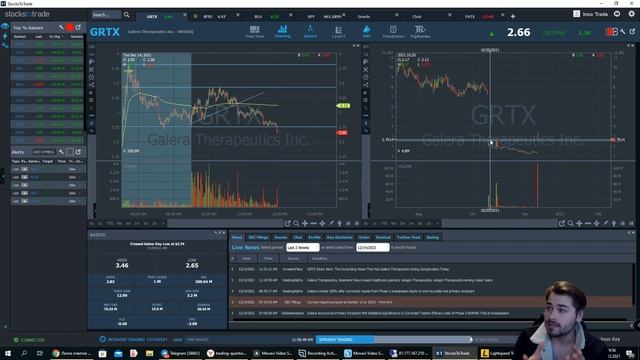Click left chart magnifier zoom icon

(296, 223)
